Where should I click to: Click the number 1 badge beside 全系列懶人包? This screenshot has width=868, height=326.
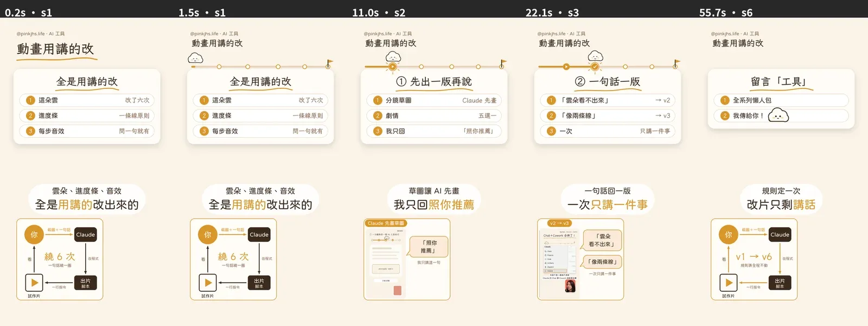coord(725,100)
